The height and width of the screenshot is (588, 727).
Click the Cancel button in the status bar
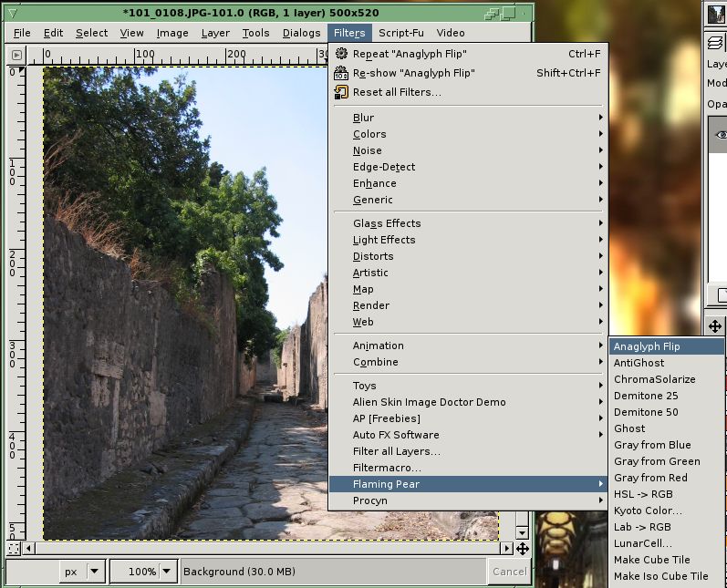tap(509, 572)
